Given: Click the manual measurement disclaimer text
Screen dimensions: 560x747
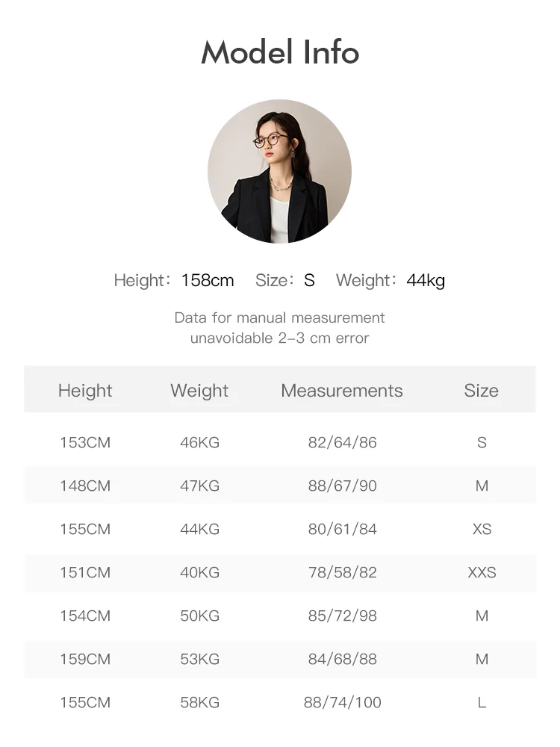Looking at the screenshot, I should pos(279,328).
